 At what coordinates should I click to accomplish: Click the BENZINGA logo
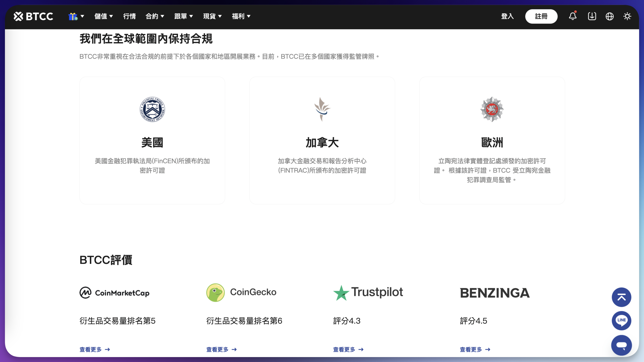tap(495, 293)
